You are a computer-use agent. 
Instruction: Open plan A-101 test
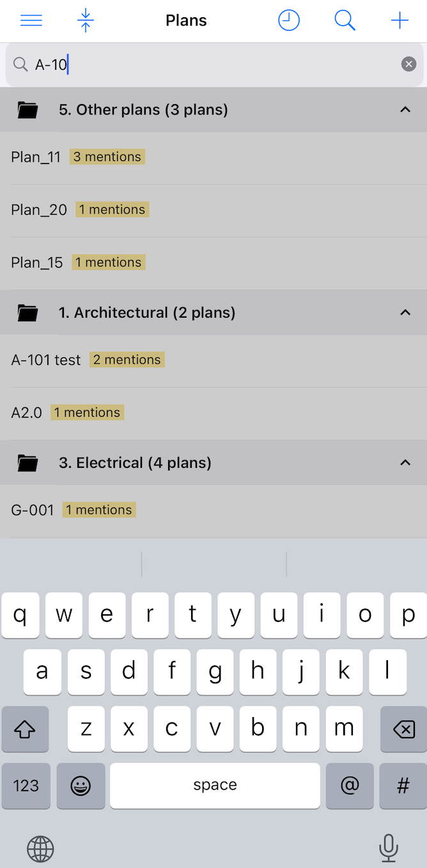(x=45, y=359)
